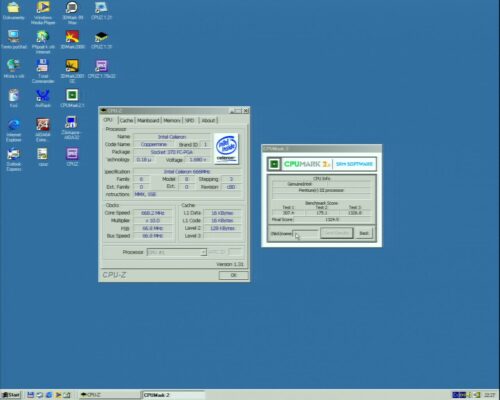The width and height of the screenshot is (500, 400).
Task: Switch to the About tab in CPU-Z
Action: click(208, 120)
